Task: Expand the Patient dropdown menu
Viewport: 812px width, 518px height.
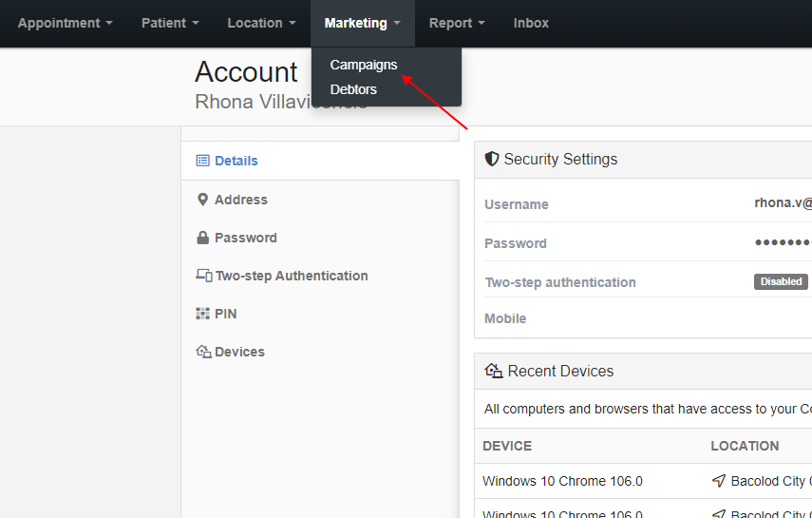Action: click(170, 23)
